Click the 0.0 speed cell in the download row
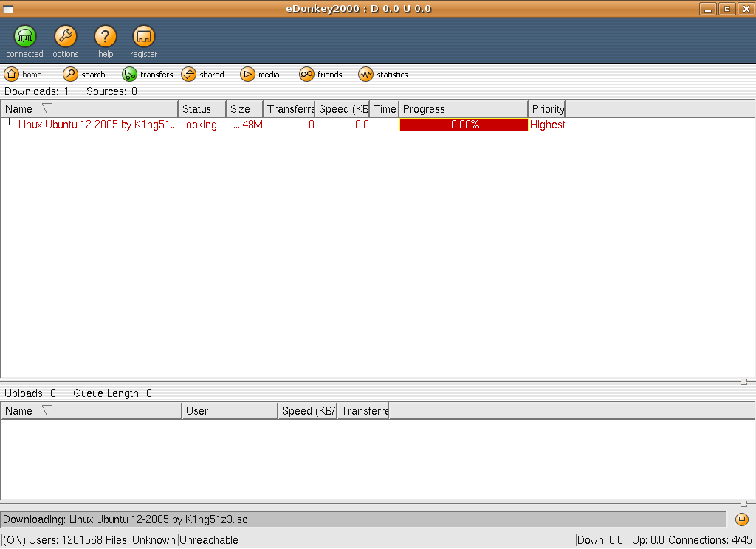The width and height of the screenshot is (756, 549). [362, 125]
